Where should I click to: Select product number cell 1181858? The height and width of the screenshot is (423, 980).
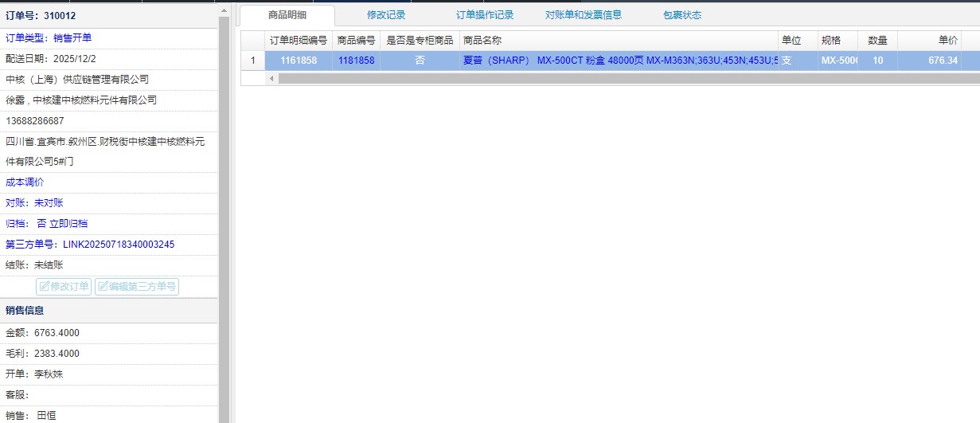[356, 61]
